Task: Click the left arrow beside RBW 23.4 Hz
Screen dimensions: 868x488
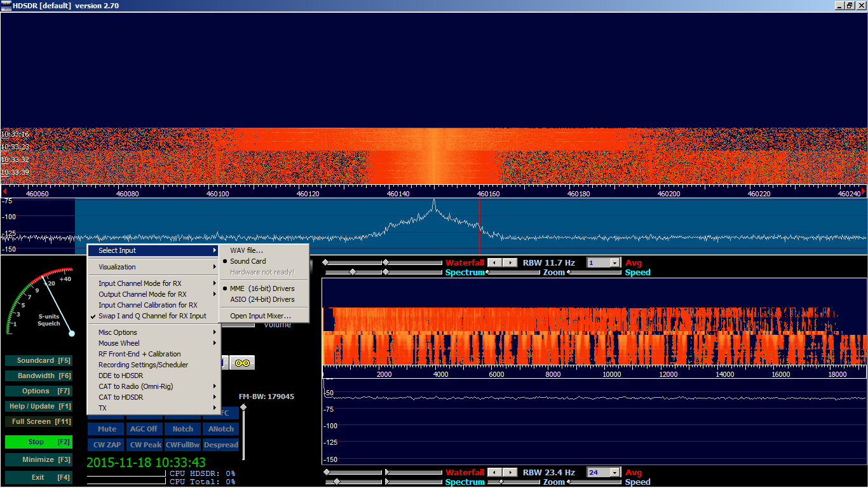Action: 494,472
